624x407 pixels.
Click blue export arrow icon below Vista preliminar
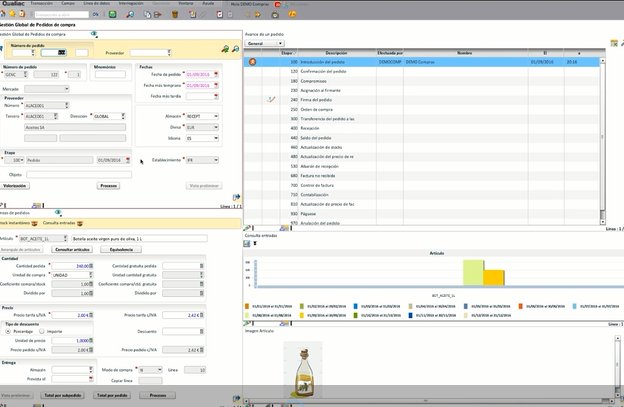click(236, 197)
